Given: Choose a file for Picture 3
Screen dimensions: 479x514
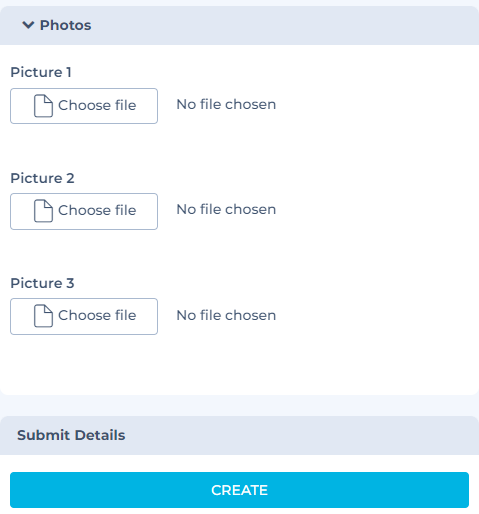Looking at the screenshot, I should click(84, 316).
